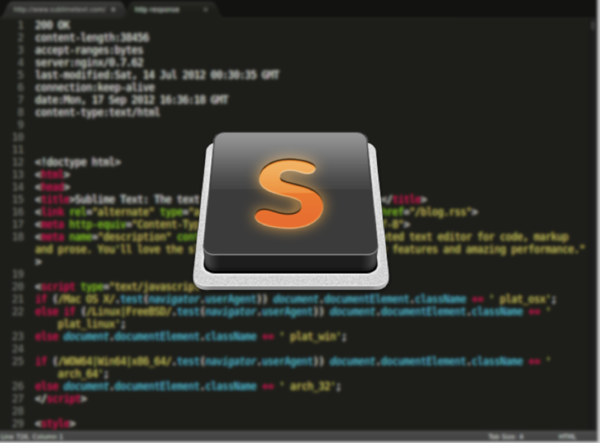
Task: Click the "/blog.rss" href text
Action: 442,212
